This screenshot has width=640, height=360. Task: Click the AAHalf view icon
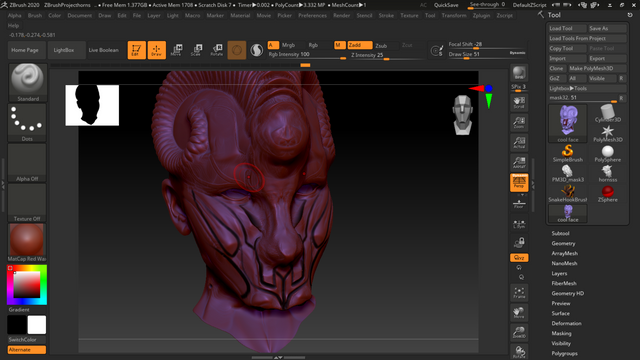point(519,162)
